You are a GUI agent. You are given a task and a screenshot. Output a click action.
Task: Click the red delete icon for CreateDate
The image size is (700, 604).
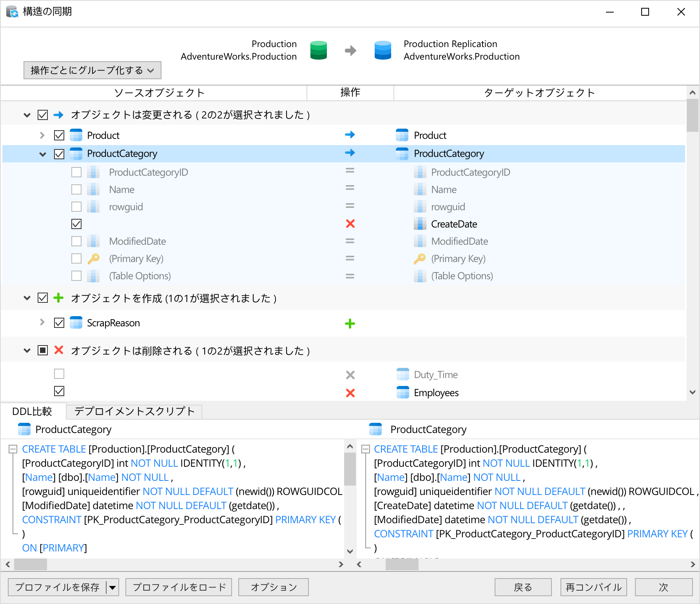pos(350,224)
